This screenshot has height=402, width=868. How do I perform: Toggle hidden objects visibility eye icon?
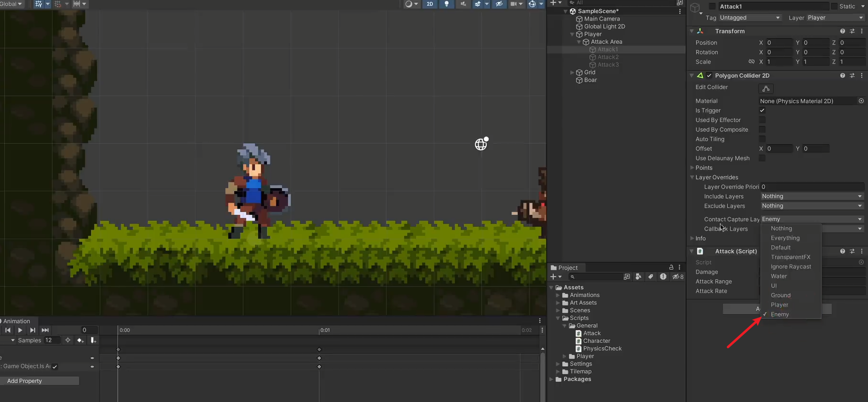(499, 4)
